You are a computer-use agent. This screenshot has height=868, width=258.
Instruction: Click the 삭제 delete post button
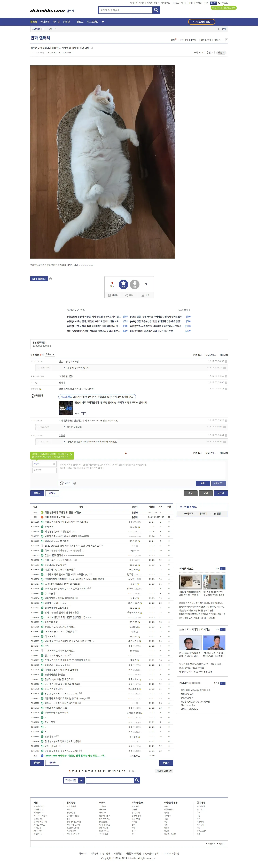205,493
